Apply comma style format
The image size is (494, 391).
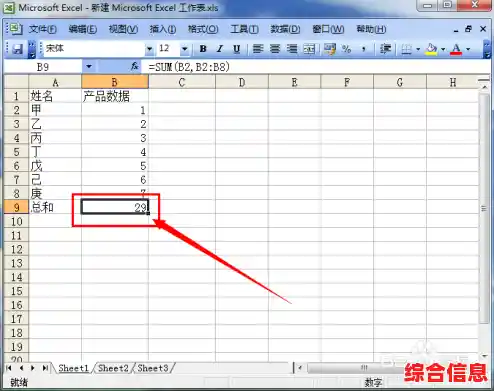coord(364,49)
